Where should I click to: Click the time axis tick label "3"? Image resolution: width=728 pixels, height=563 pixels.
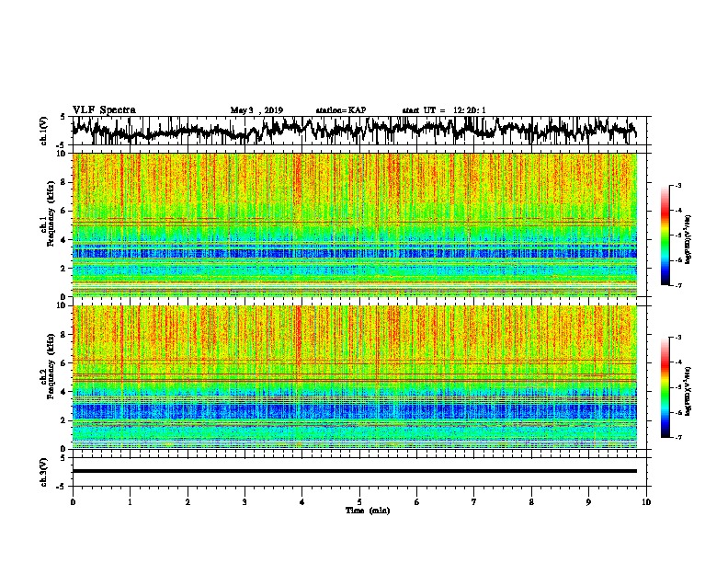pyautogui.click(x=245, y=502)
